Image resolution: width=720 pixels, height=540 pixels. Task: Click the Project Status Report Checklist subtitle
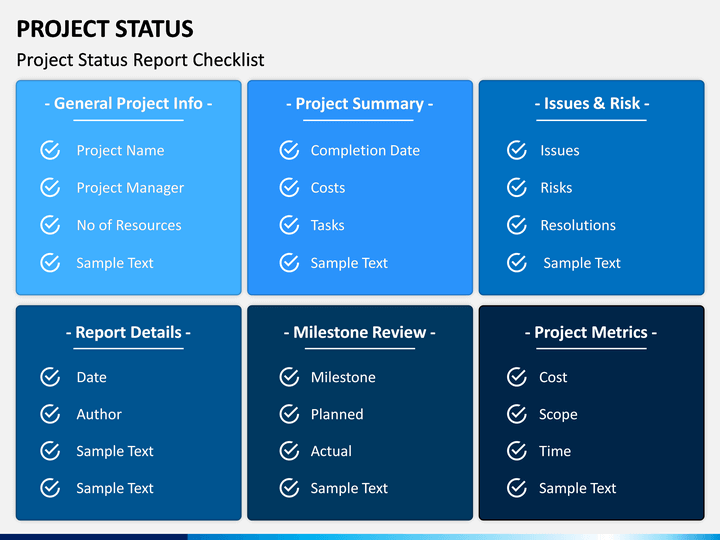click(x=141, y=60)
